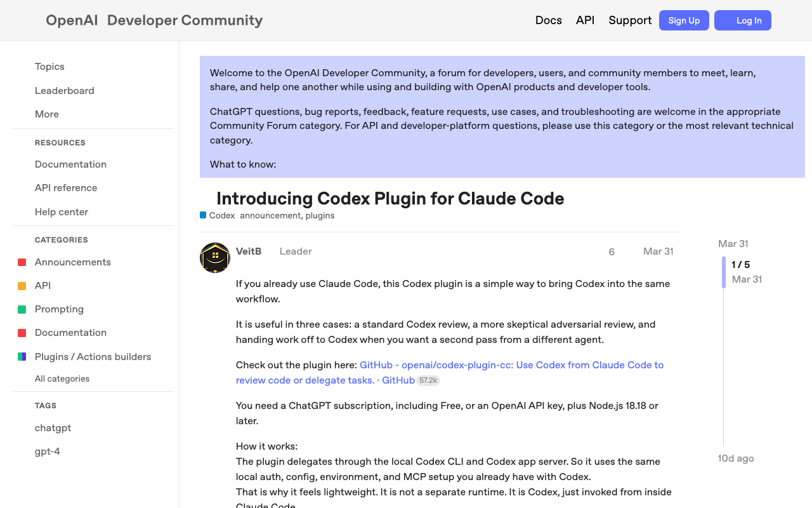Open the API header link
This screenshot has height=508, width=812.
(585, 20)
